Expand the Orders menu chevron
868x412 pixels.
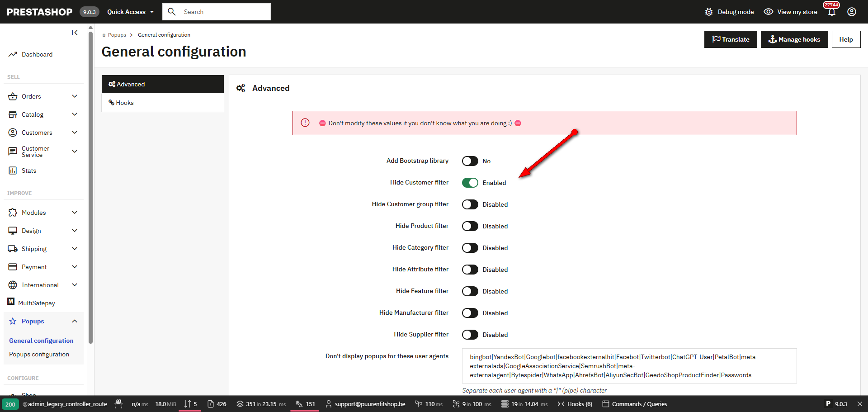click(75, 96)
